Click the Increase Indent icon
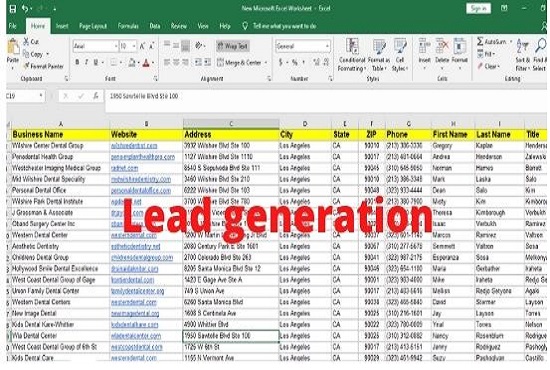Viewport: 550px width, 370px height. [x=208, y=62]
